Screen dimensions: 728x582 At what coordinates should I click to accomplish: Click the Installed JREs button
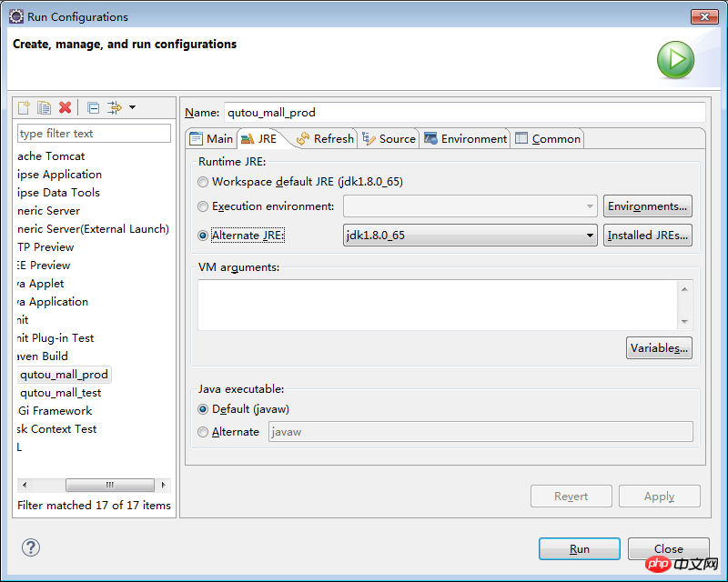647,236
